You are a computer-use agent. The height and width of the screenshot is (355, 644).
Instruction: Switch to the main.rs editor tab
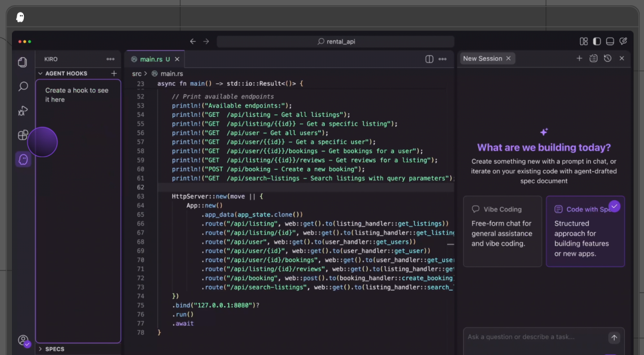click(150, 59)
